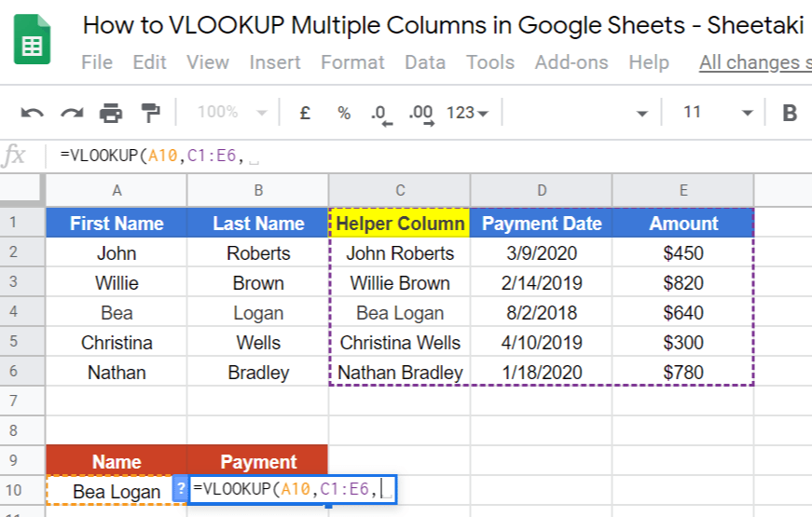The image size is (812, 517).
Task: Open the Format menu
Action: click(x=352, y=62)
